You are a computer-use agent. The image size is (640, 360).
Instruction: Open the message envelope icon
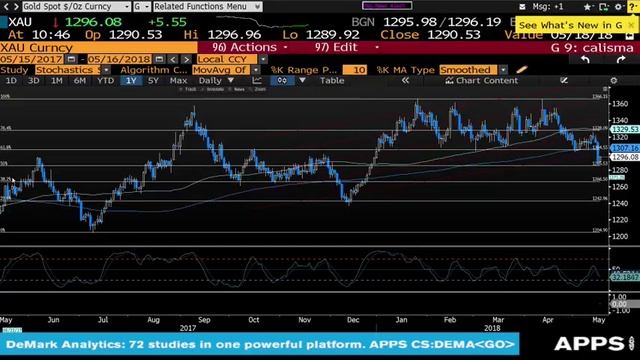[522, 7]
